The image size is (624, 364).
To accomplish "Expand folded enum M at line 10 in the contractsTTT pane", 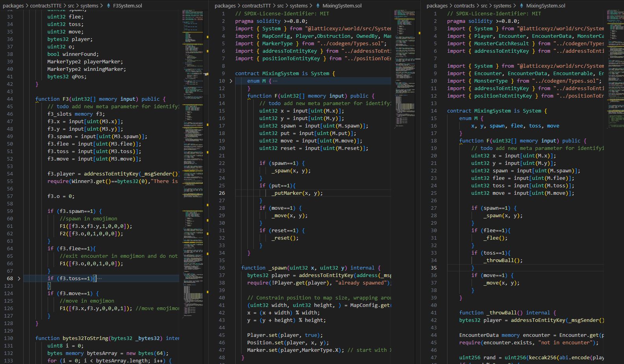I will pyautogui.click(x=231, y=81).
